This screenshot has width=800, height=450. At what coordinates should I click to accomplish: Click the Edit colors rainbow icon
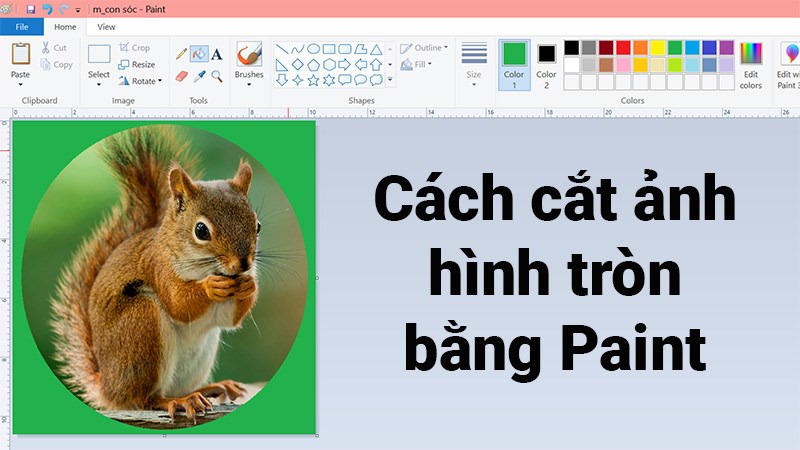(751, 54)
